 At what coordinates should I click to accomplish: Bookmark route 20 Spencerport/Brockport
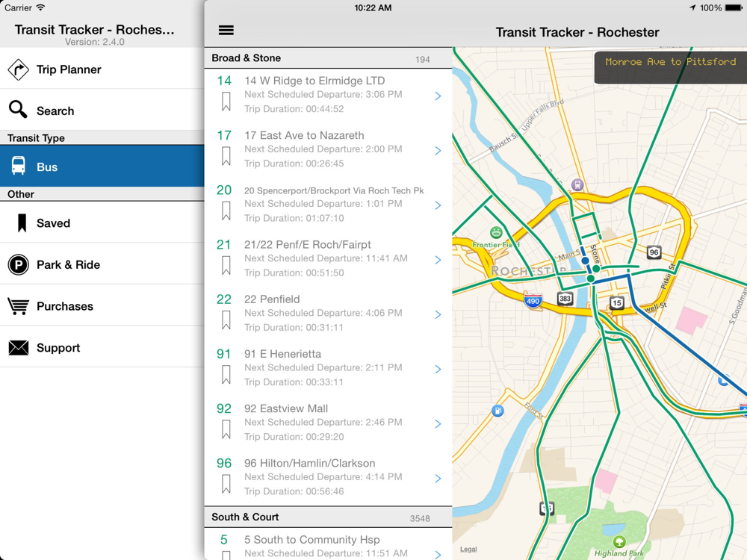[226, 211]
